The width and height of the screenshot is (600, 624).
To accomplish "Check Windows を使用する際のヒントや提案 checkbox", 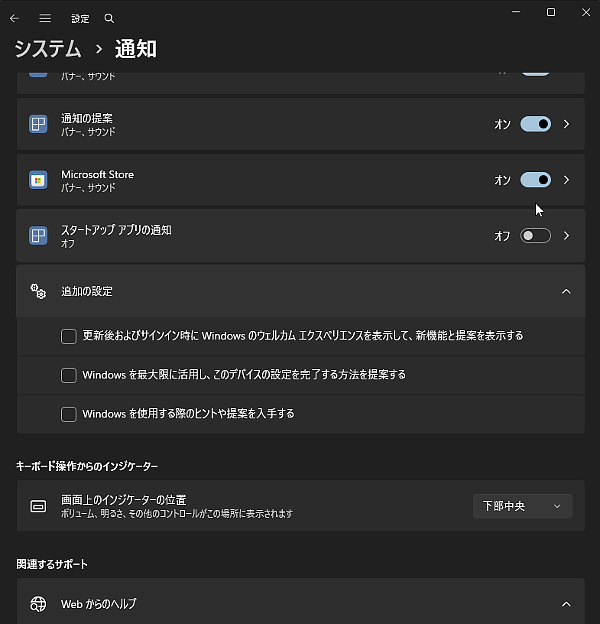I will point(69,414).
